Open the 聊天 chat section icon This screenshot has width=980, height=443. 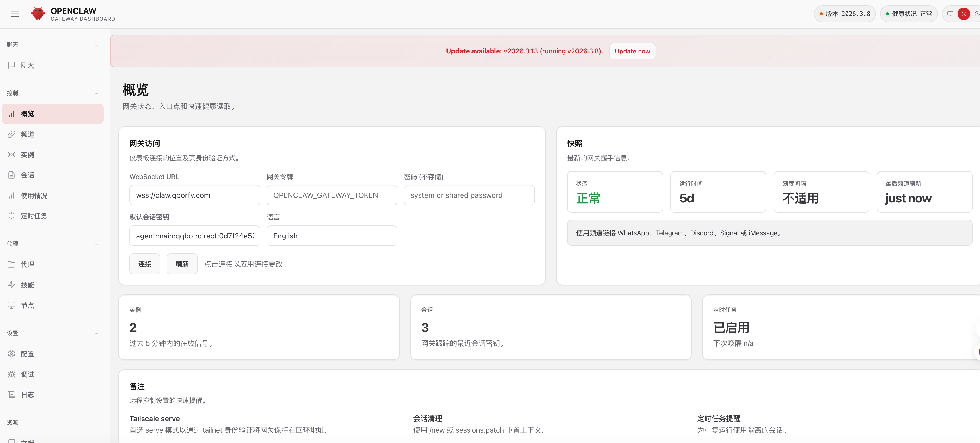pos(11,65)
